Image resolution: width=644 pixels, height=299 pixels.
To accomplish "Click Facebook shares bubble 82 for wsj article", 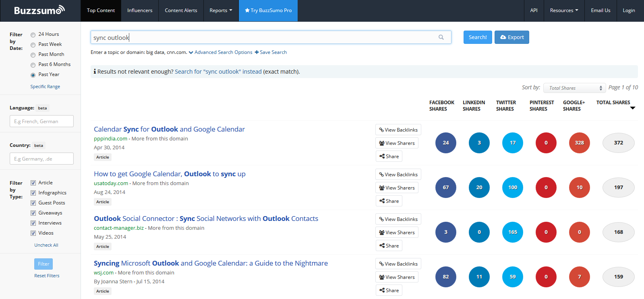I will (446, 277).
